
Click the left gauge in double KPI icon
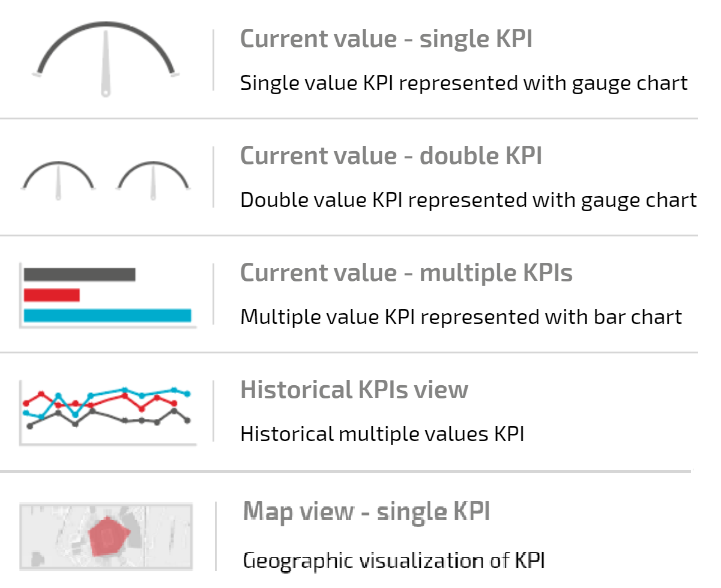point(58,178)
